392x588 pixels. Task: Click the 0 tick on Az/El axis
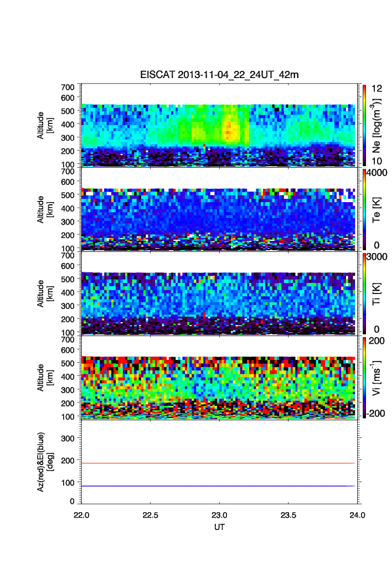pyautogui.click(x=72, y=501)
